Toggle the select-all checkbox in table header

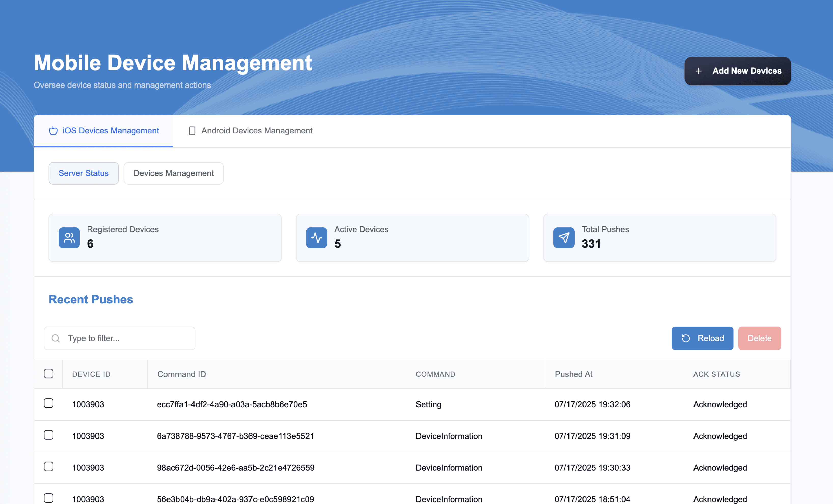pos(49,373)
